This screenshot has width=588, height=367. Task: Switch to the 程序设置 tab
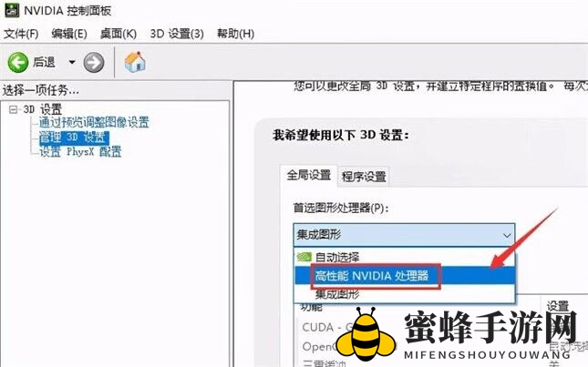364,177
